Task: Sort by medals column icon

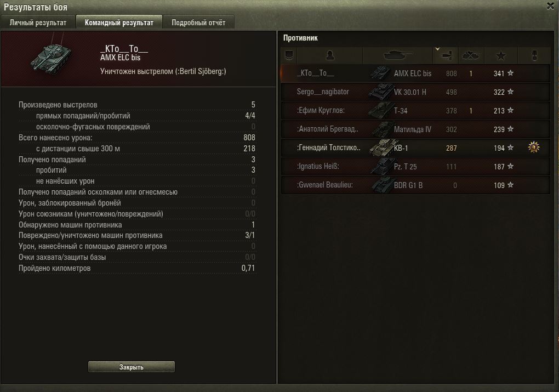Action: (534, 55)
